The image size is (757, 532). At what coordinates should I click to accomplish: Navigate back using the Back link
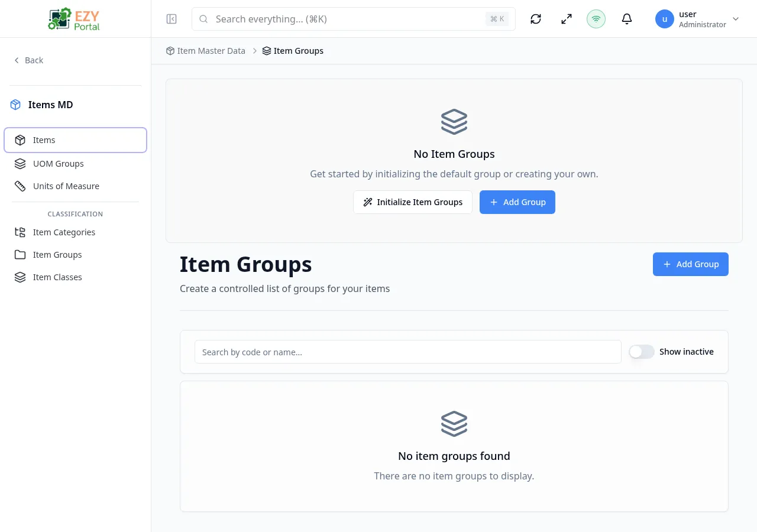(28, 60)
